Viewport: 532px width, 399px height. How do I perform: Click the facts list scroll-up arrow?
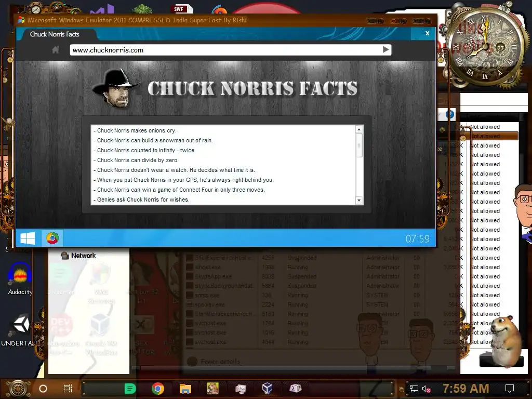pyautogui.click(x=359, y=129)
